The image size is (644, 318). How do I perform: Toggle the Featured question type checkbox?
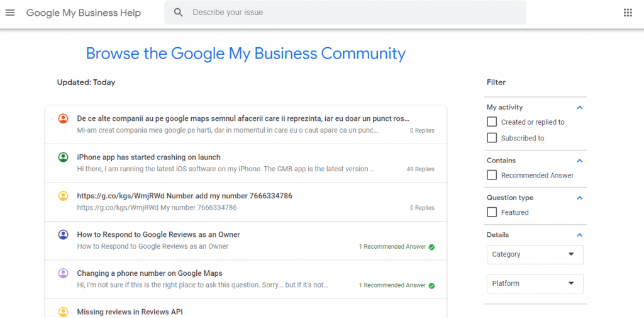point(492,212)
